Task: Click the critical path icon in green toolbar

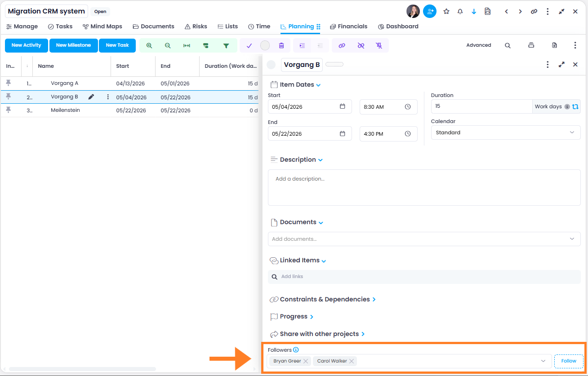Action: coord(206,45)
